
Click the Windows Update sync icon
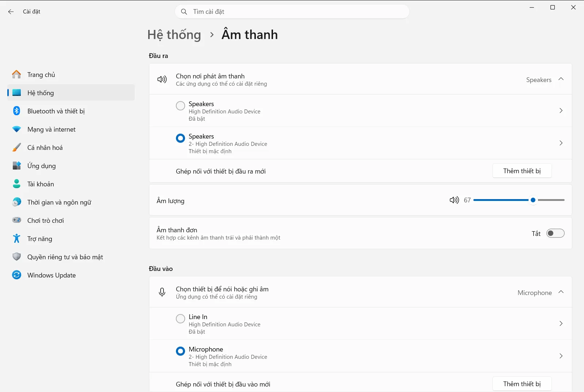click(16, 275)
